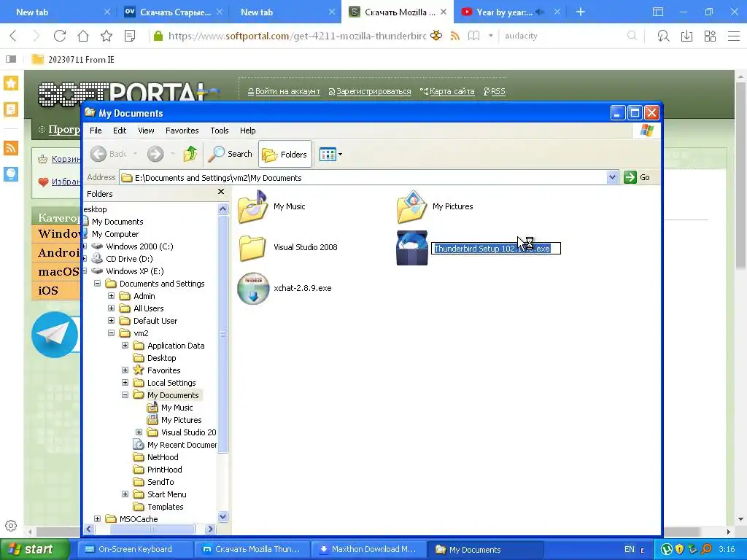
Task: Expand Default User folder in tree
Action: (x=111, y=321)
